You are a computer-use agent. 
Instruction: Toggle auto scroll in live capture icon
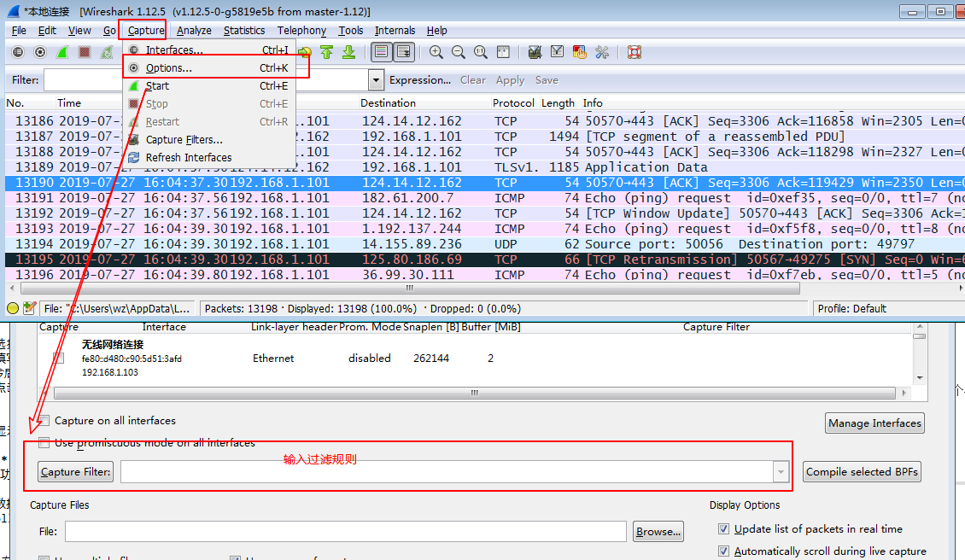(x=404, y=52)
